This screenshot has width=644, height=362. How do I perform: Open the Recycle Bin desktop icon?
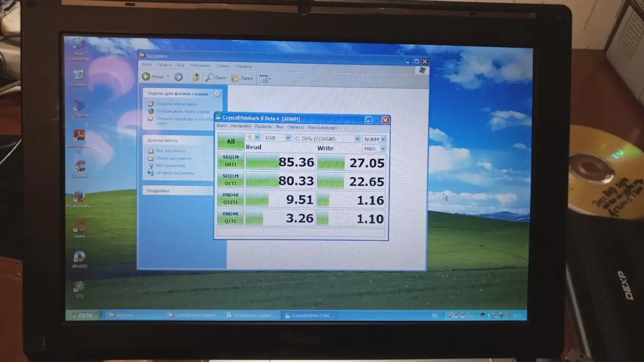pyautogui.click(x=79, y=78)
